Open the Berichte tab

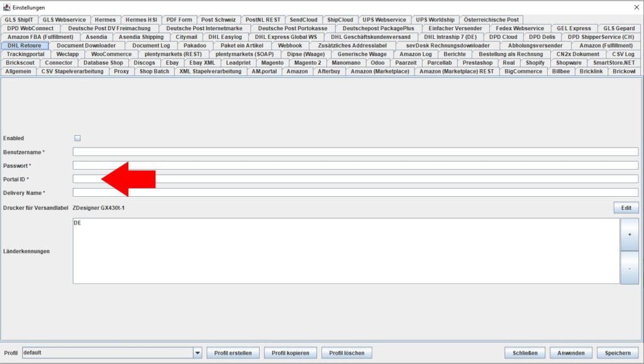455,54
